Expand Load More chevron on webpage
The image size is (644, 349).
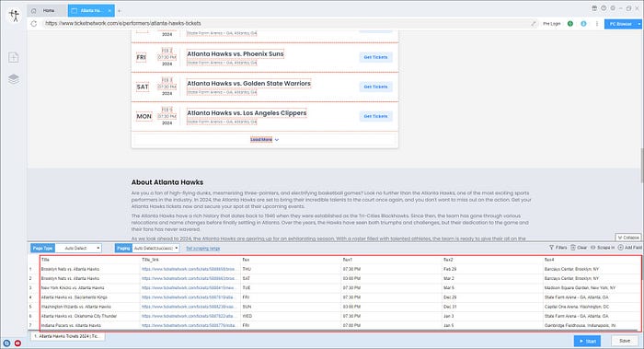click(277, 140)
